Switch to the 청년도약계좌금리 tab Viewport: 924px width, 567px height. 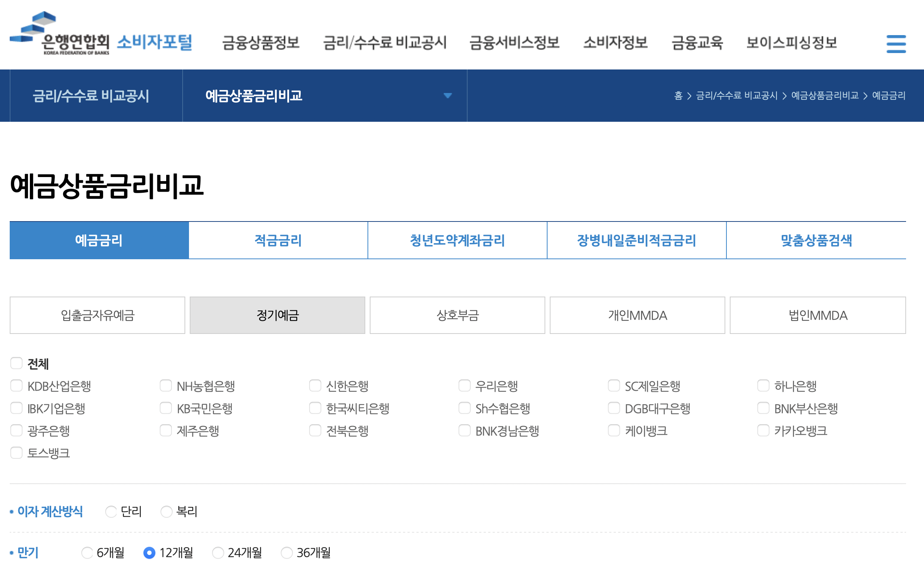click(457, 241)
